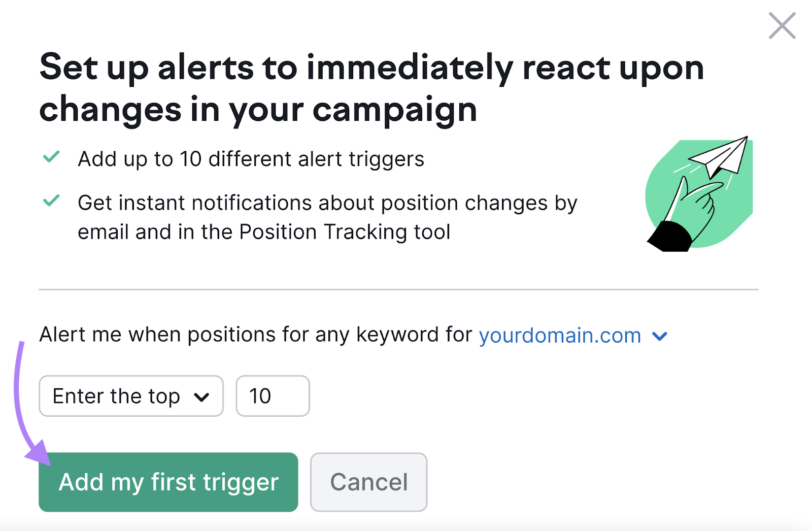This screenshot has height=531, width=812.
Task: Select the position threshold value 10 field
Action: coord(273,396)
